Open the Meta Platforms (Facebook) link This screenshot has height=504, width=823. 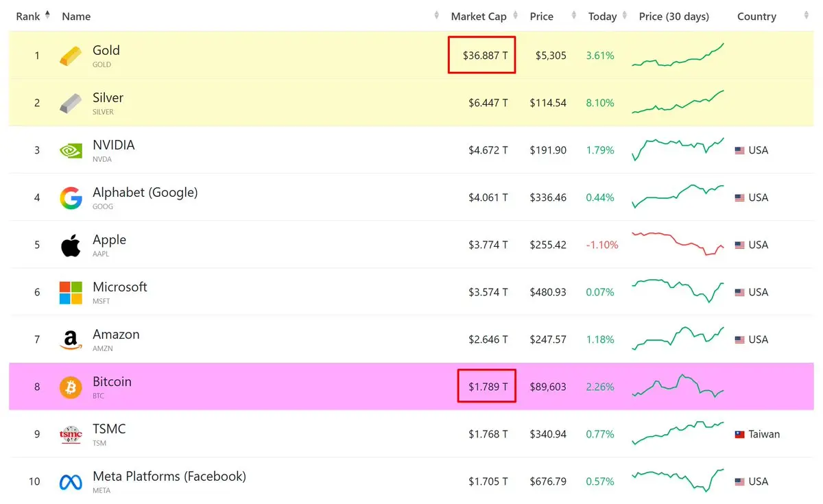click(169, 477)
